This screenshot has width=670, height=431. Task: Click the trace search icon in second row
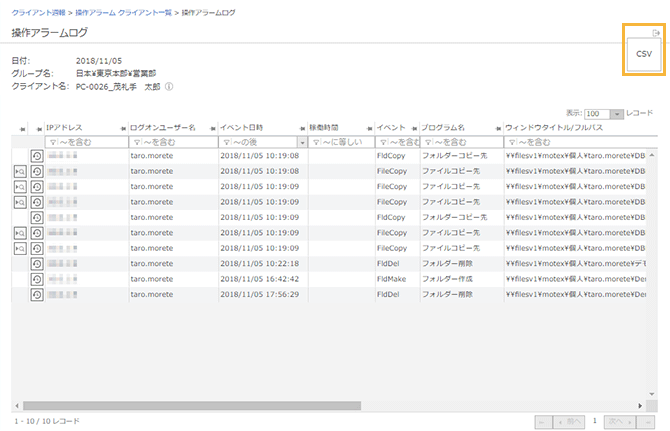(20, 172)
